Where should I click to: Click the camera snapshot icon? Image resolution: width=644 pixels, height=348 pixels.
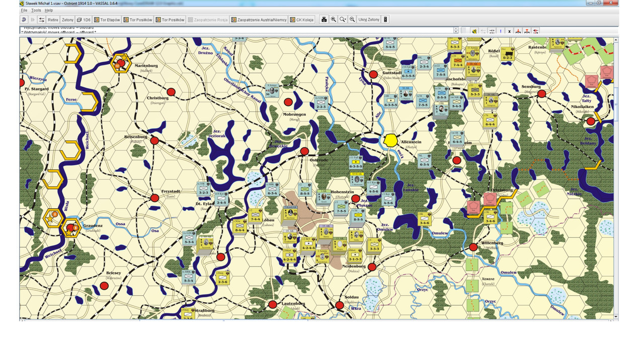coord(324,20)
